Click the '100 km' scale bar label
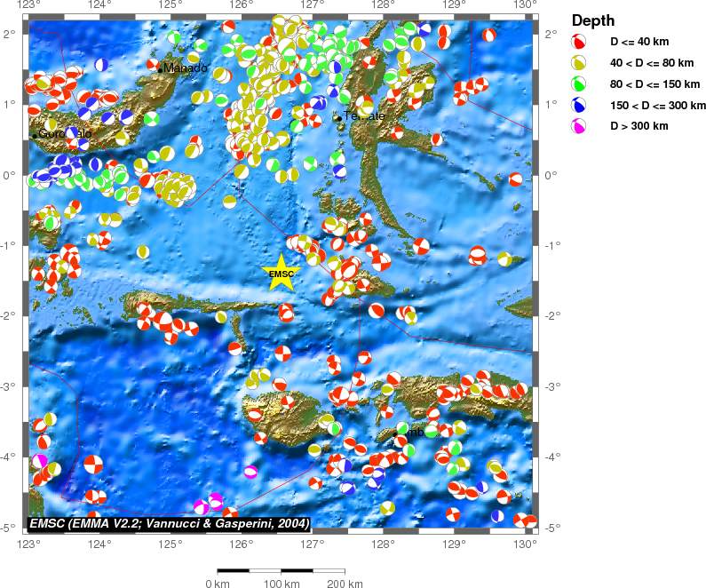This screenshot has width=706, height=588. 282,584
